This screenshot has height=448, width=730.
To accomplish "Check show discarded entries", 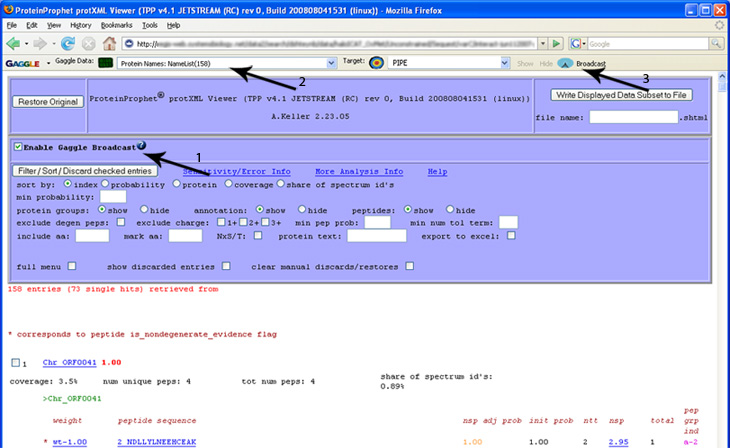I will pyautogui.click(x=226, y=266).
